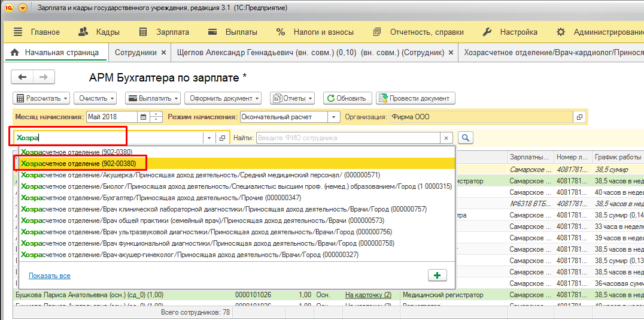Click the Показать все link

(49, 276)
